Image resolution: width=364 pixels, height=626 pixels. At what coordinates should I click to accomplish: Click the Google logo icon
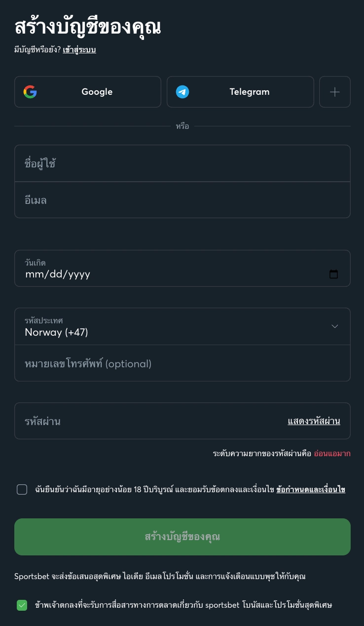coord(30,92)
